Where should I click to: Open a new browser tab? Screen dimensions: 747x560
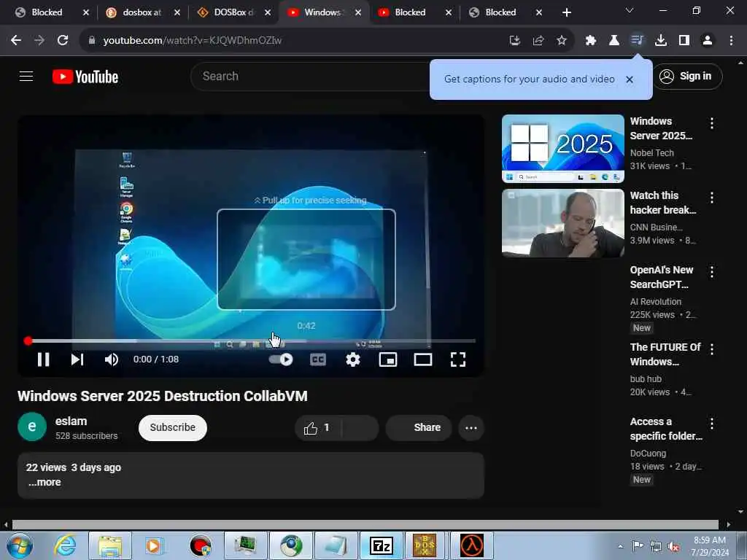(x=566, y=12)
